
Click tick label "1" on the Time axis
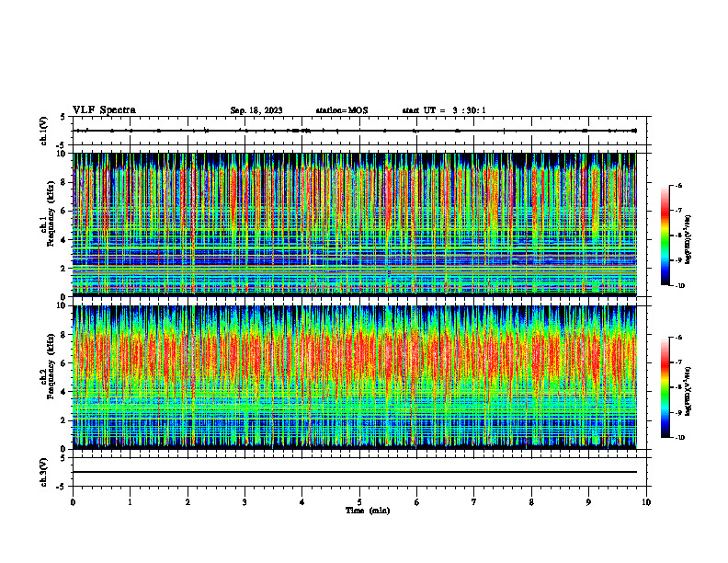tap(130, 502)
